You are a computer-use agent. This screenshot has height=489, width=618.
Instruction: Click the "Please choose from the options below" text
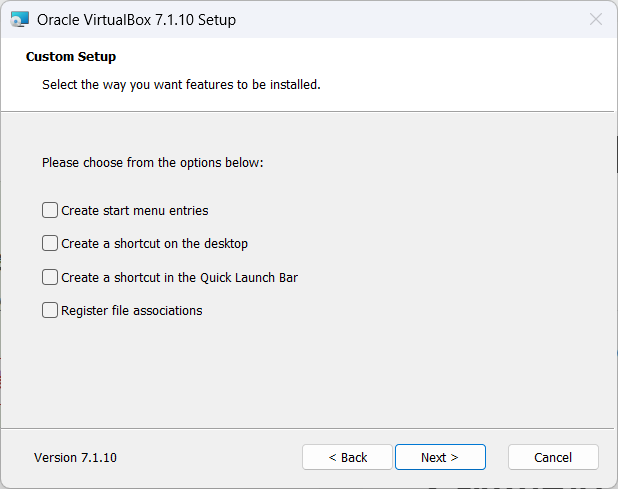(152, 162)
